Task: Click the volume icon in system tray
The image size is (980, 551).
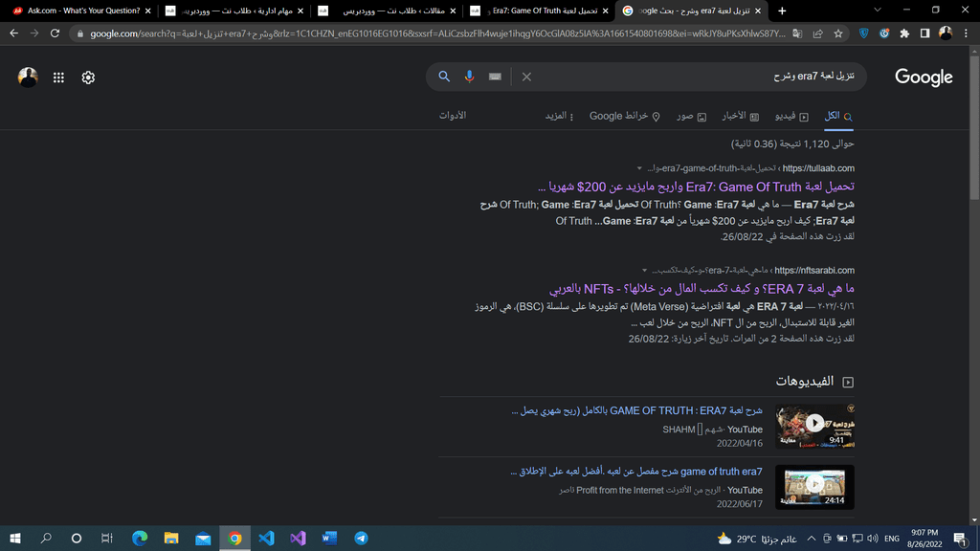Action: (873, 538)
